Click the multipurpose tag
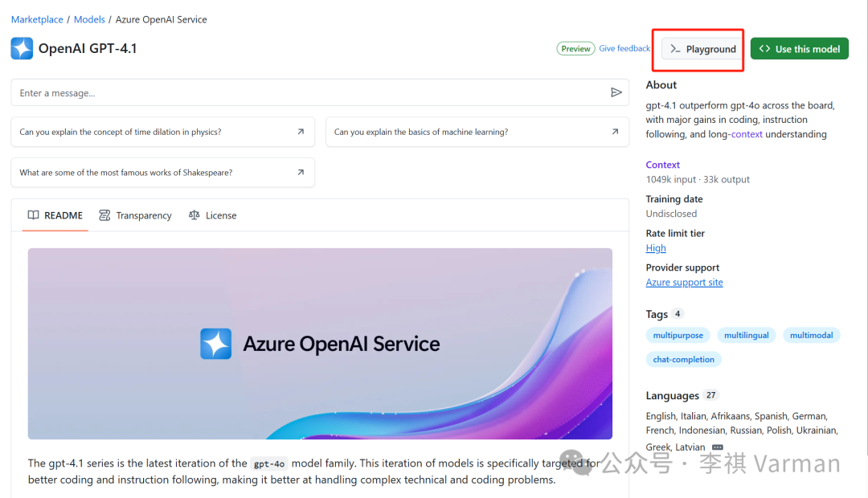Screen dimensions: 868x498 coord(678,335)
